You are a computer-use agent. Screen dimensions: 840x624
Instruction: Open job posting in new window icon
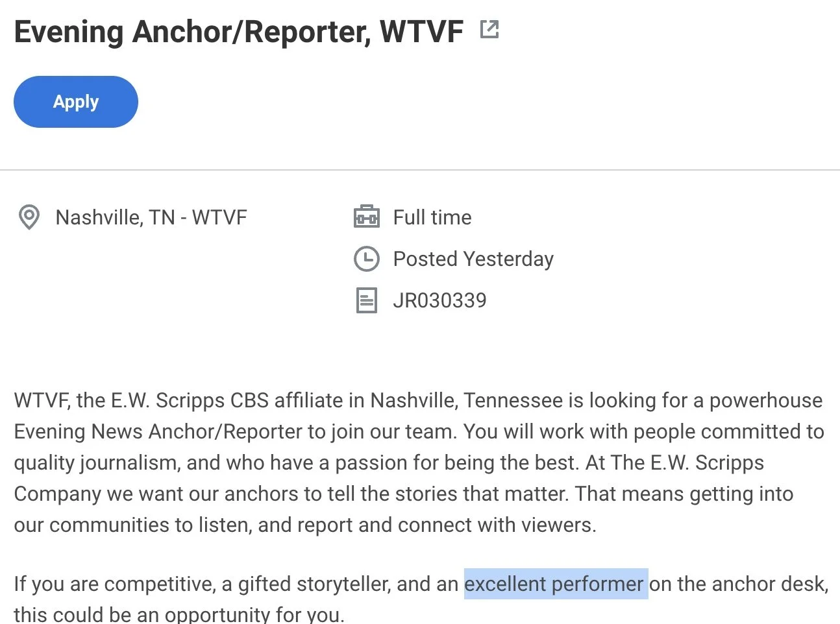point(489,29)
